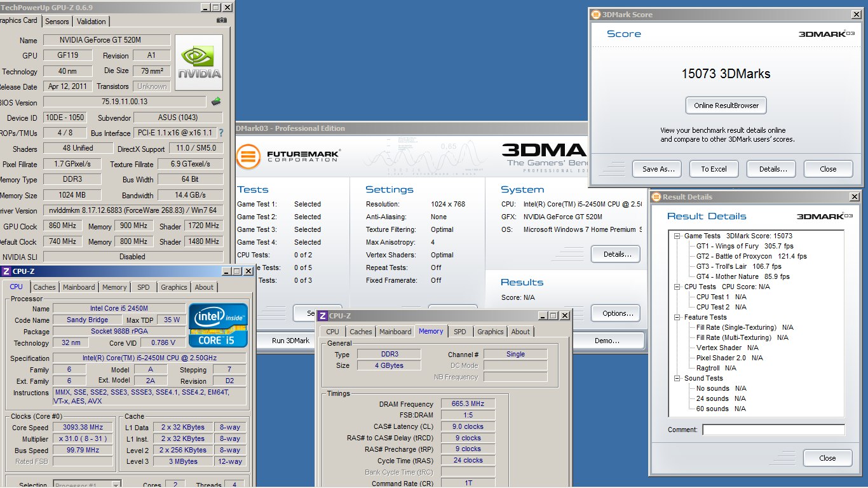
Task: Click the Multiplier value x 31.0 (8 - 31)
Action: tap(83, 439)
